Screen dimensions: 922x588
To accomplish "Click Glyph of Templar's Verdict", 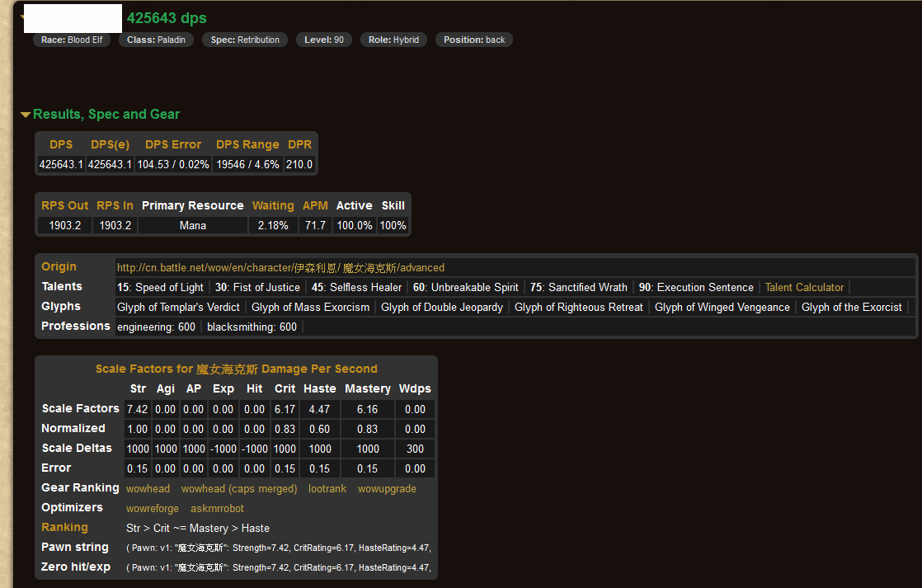I will click(178, 308).
